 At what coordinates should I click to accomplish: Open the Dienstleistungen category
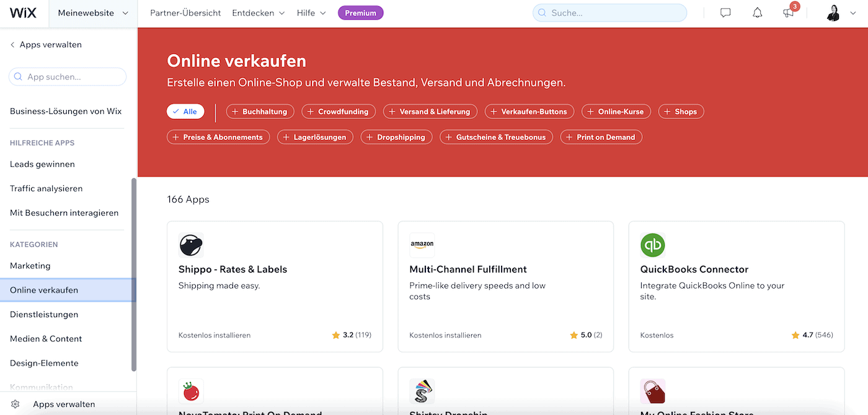44,314
